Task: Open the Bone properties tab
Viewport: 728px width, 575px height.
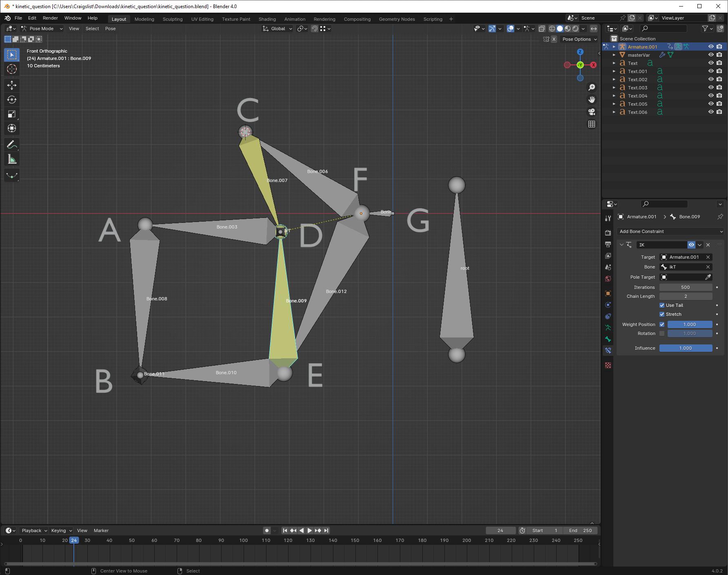Action: tap(608, 339)
